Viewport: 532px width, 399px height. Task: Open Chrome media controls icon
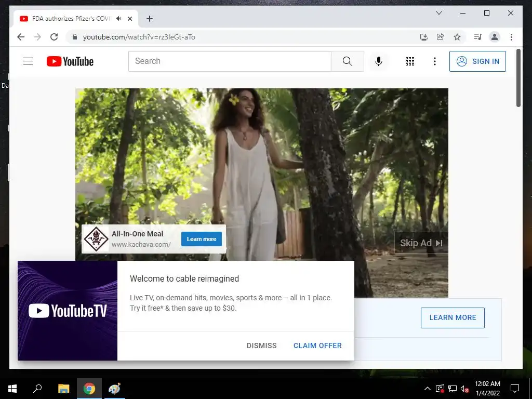[x=478, y=37]
